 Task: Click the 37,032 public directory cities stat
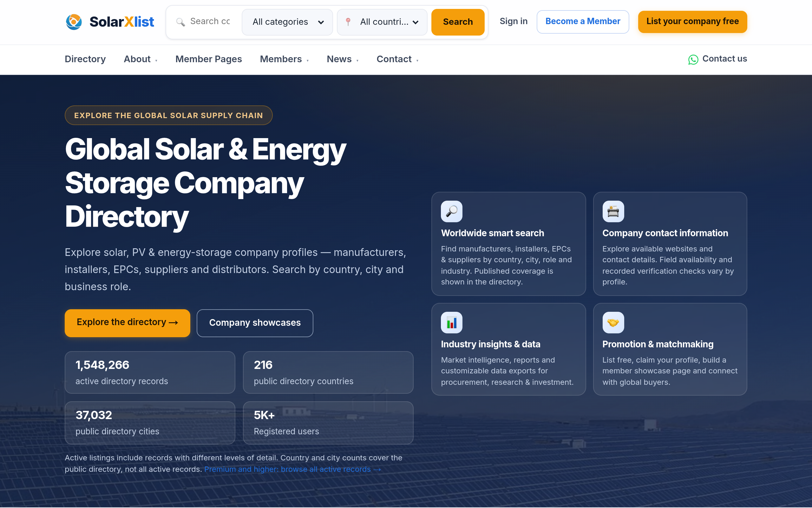pyautogui.click(x=150, y=423)
